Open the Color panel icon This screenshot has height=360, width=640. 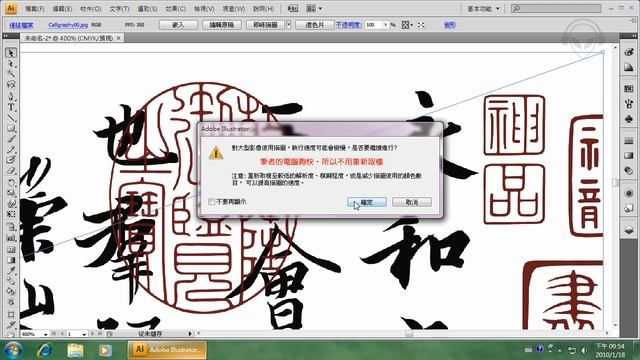pyautogui.click(x=629, y=52)
